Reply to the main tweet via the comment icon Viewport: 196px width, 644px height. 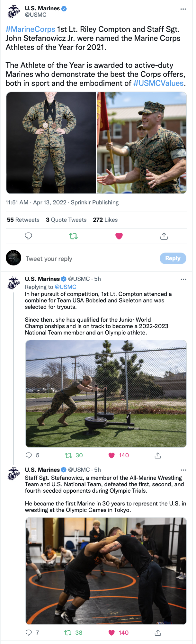point(29,236)
